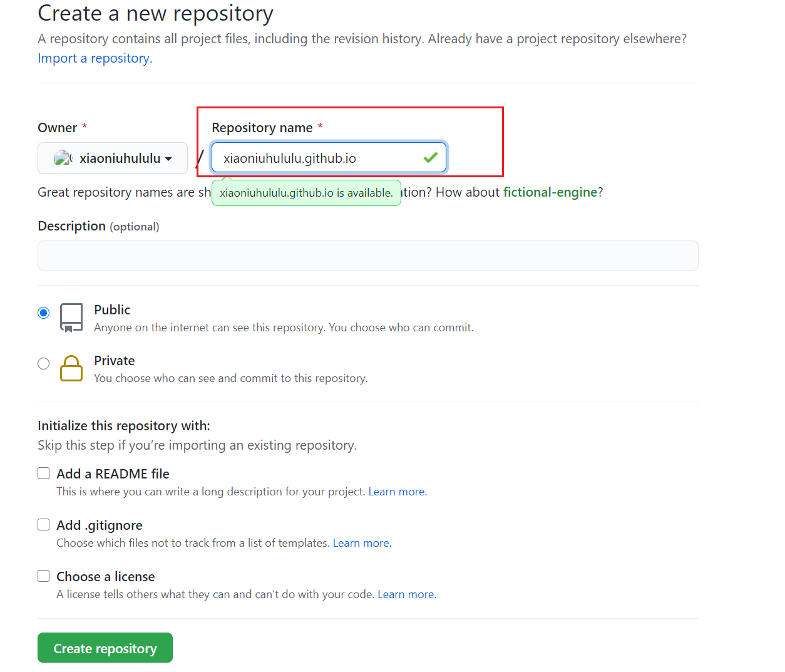Click the Public label text
The height and width of the screenshot is (672, 785).
(x=112, y=310)
